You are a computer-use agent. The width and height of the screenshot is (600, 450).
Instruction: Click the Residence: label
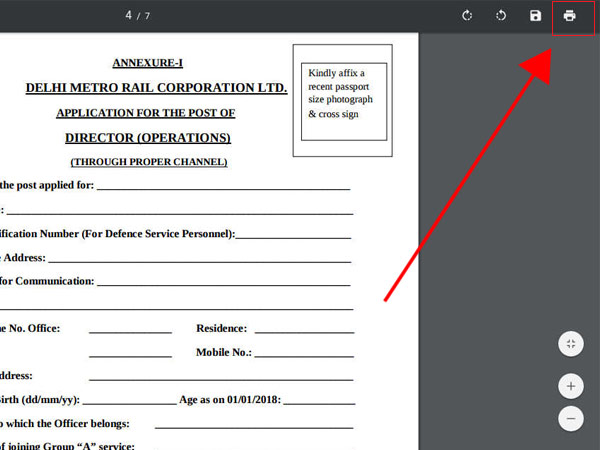222,328
